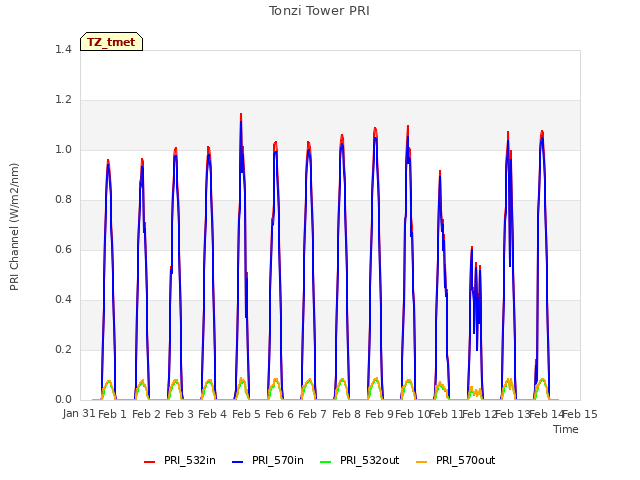Click the green PRI_532out legend swatch
Viewport: 640px width, 480px height.
coord(325,461)
